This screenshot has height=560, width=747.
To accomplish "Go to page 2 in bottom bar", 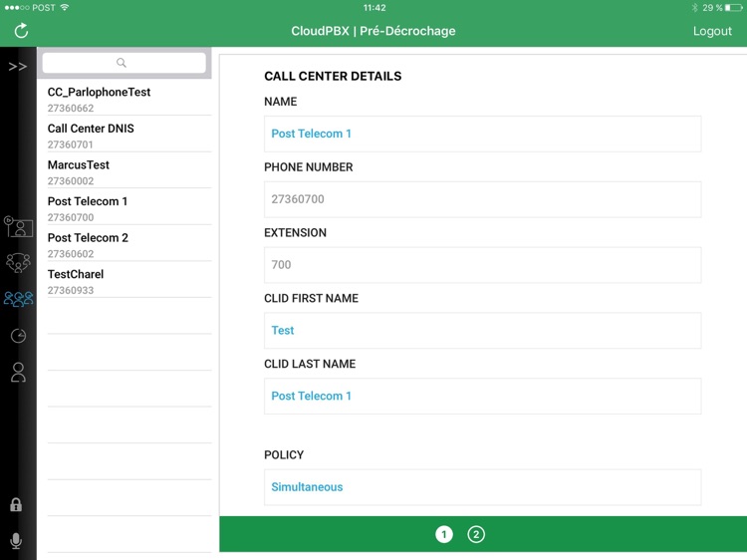I will point(476,534).
